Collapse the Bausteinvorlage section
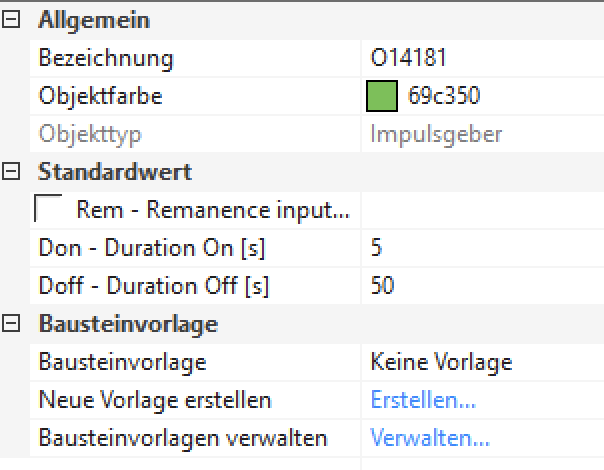The height and width of the screenshot is (470, 604). pos(12,324)
